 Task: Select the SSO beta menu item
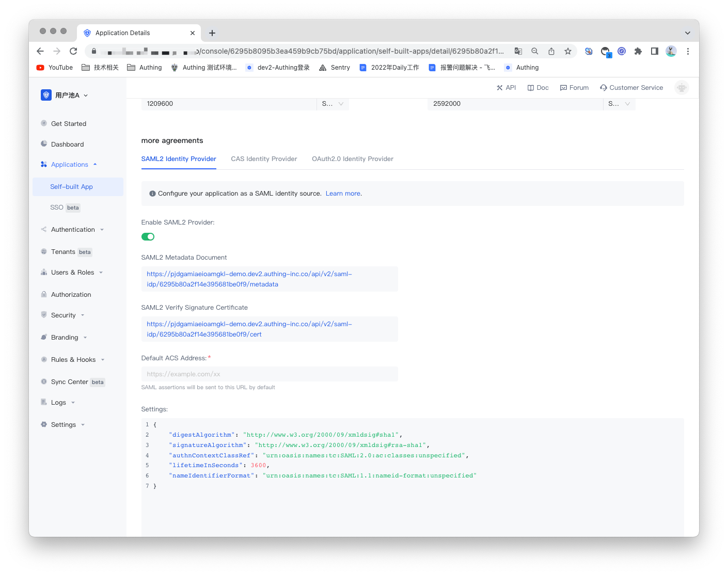(x=57, y=207)
